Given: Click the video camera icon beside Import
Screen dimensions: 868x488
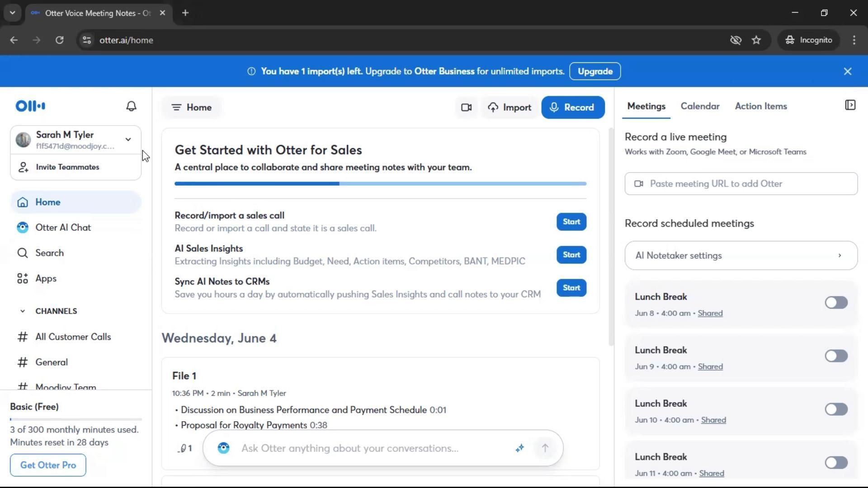Looking at the screenshot, I should pos(466,108).
